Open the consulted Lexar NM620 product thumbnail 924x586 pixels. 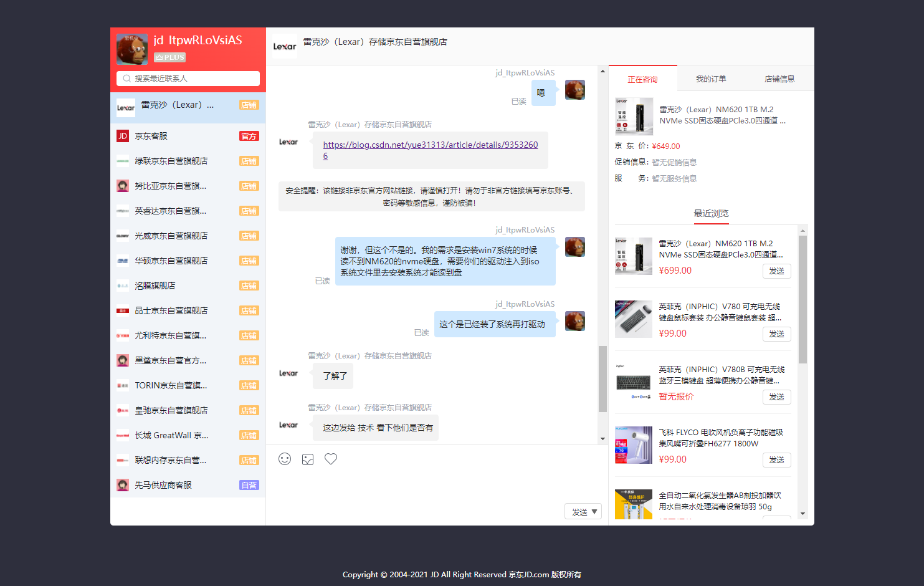coord(634,116)
